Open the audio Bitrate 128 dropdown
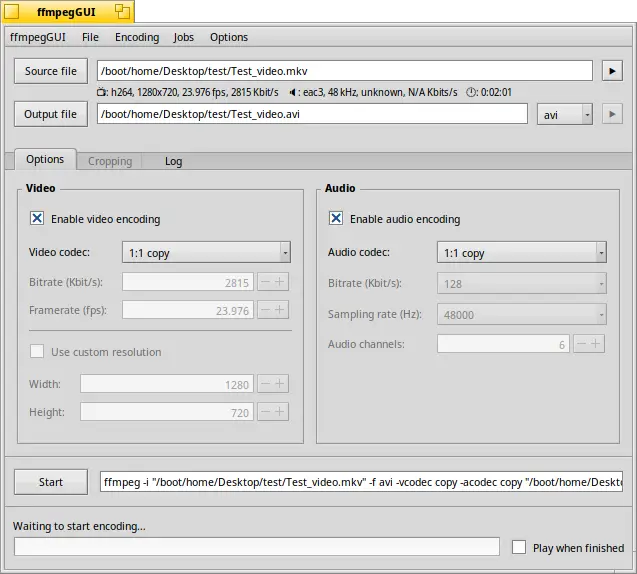Image resolution: width=637 pixels, height=574 pixels. pos(522,284)
